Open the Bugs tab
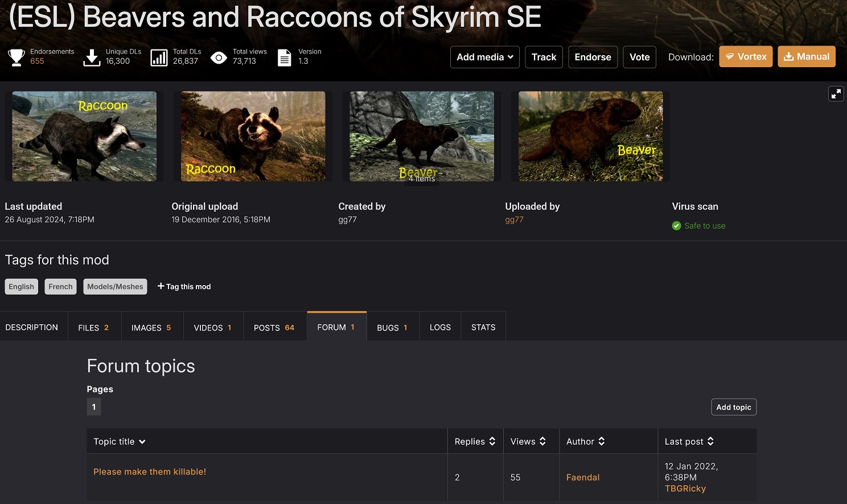The width and height of the screenshot is (847, 504). [x=392, y=328]
